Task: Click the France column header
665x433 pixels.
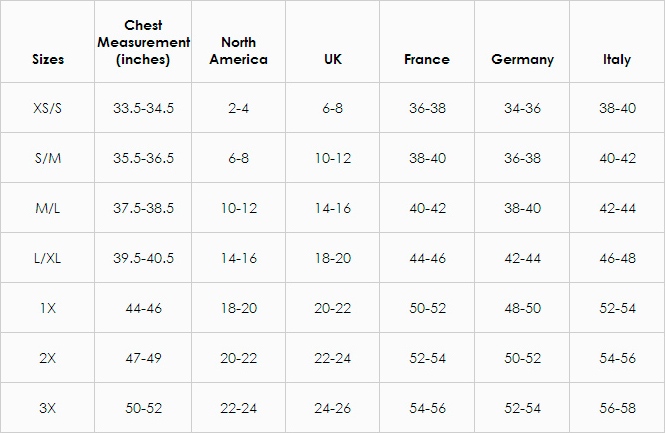Action: click(x=427, y=59)
